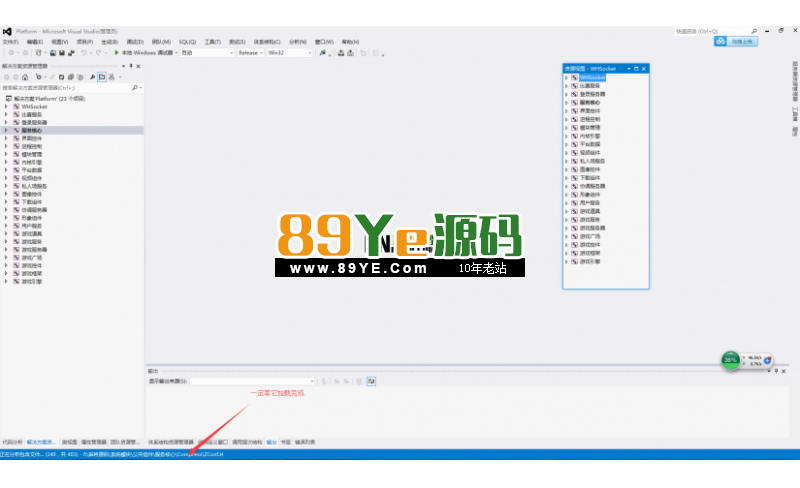
Task: Open the 帮助(H) menu
Action: pyautogui.click(x=350, y=42)
